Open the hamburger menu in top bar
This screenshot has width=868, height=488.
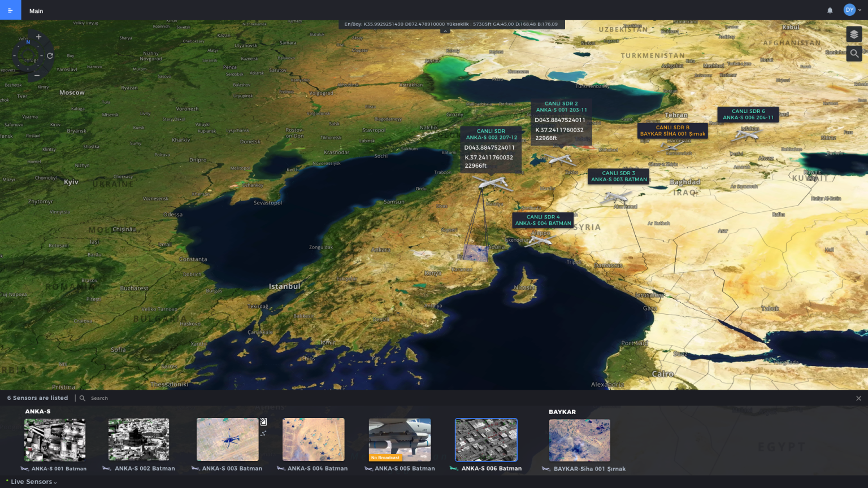click(10, 10)
